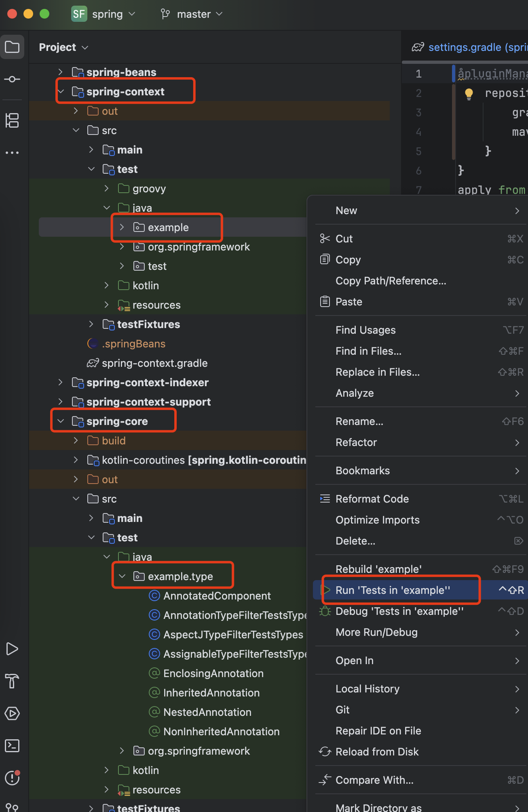Expand the groovy folder

coord(107,189)
